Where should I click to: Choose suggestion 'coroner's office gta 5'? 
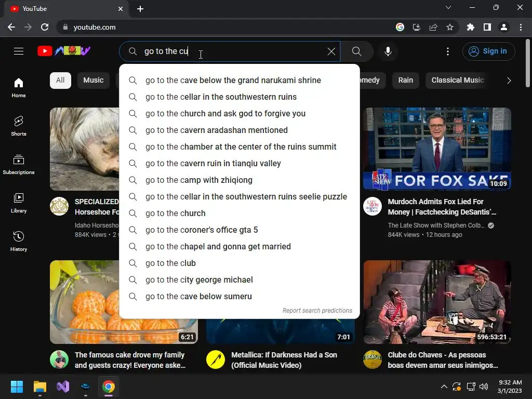[x=240, y=230]
